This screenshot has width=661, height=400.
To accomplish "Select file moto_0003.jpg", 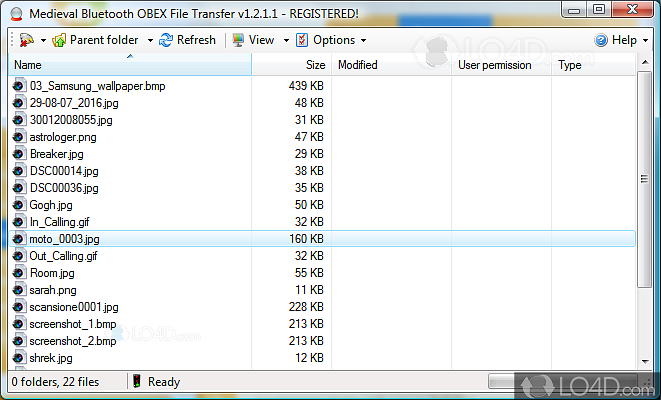I will [x=64, y=239].
